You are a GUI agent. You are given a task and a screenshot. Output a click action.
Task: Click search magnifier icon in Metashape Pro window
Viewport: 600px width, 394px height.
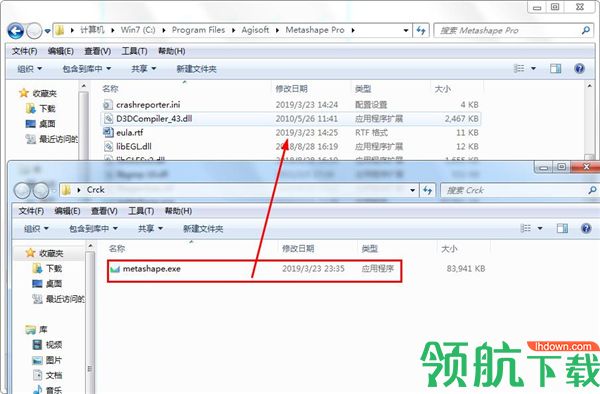click(x=585, y=30)
